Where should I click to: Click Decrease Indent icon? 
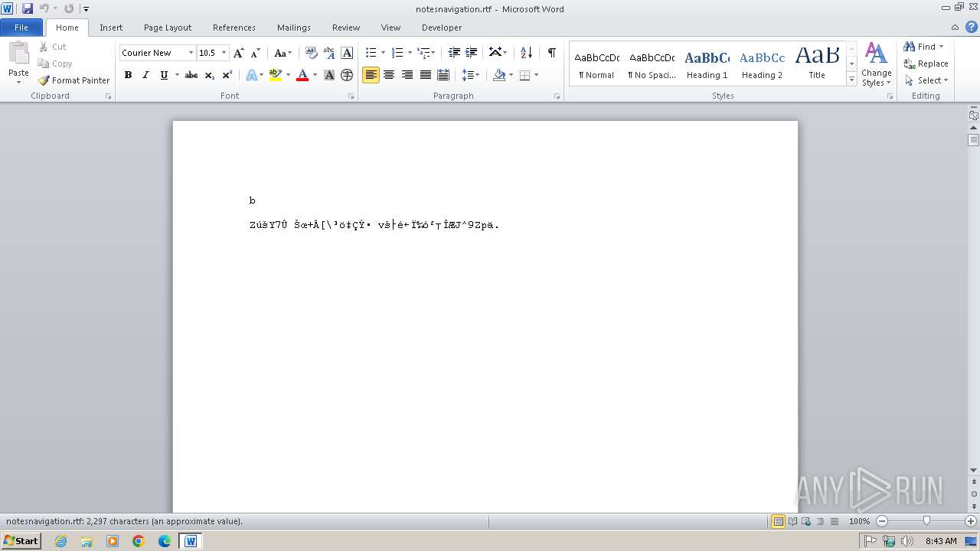pos(454,53)
